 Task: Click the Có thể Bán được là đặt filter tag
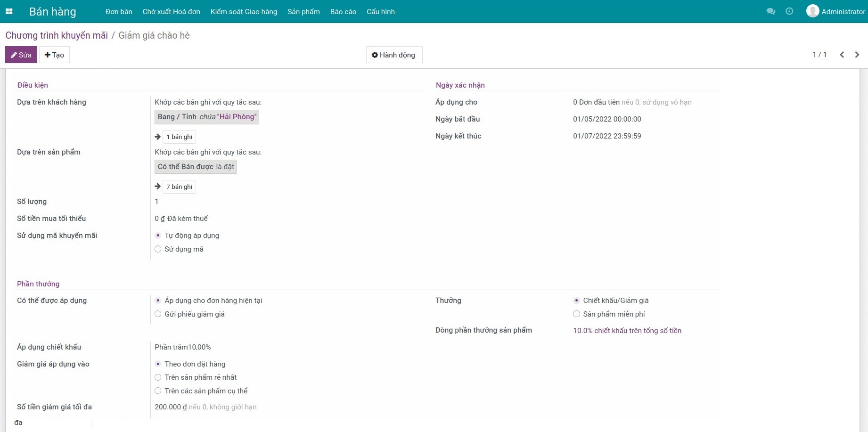click(196, 167)
